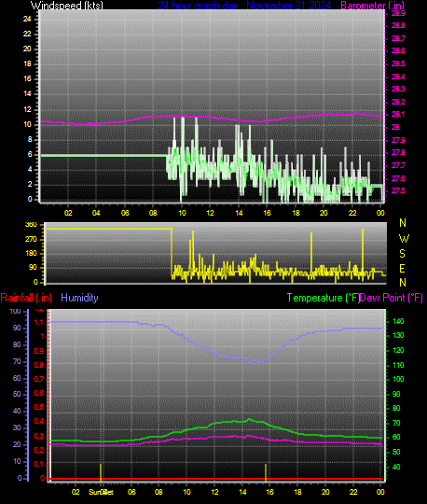Image resolution: width=427 pixels, height=504 pixels.
Task: Click the 140 temperature axis value
Action: coord(398,321)
